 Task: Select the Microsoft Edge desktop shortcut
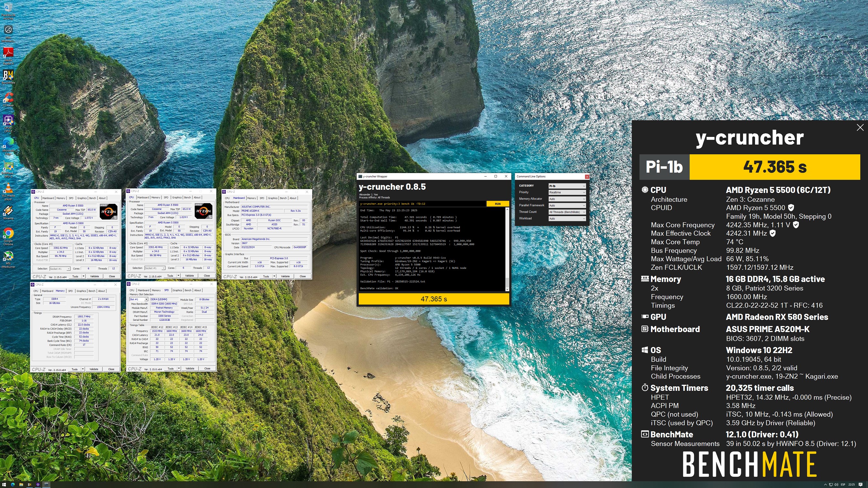[x=8, y=146]
